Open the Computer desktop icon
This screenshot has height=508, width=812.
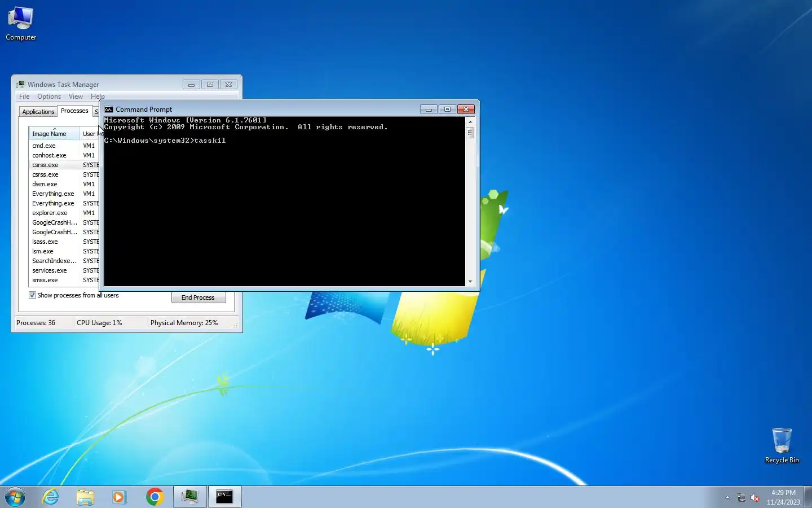21,24
